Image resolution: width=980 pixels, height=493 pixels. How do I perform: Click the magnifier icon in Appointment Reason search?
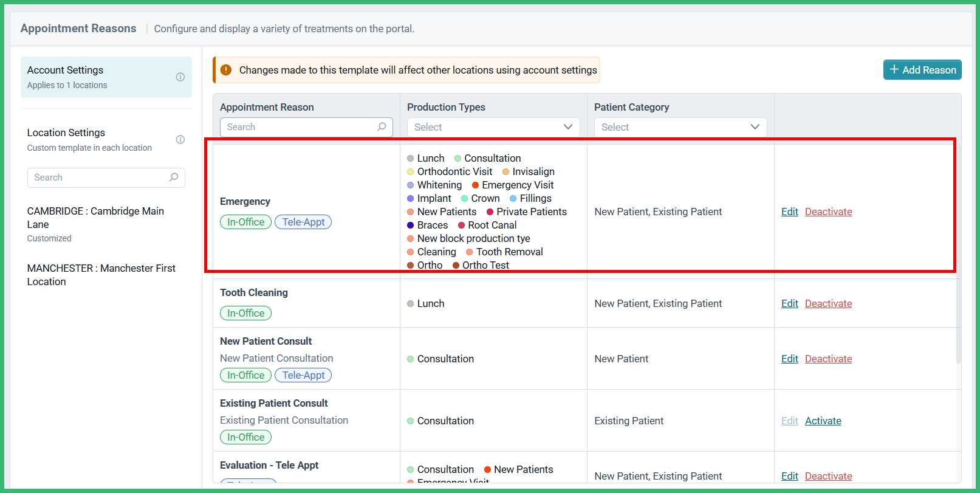[382, 127]
